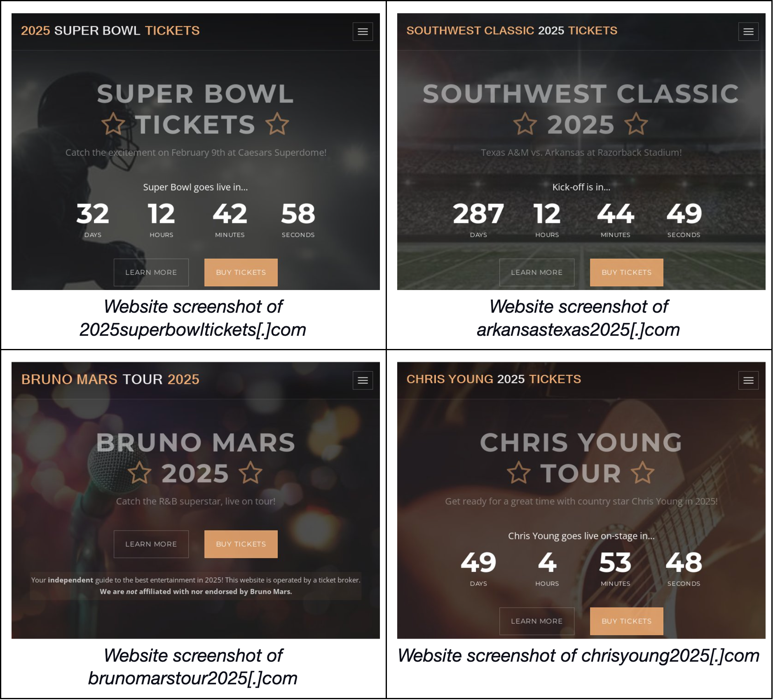This screenshot has width=773, height=700.
Task: Click Buy Tickets on Bruno Mars page
Action: 241,544
